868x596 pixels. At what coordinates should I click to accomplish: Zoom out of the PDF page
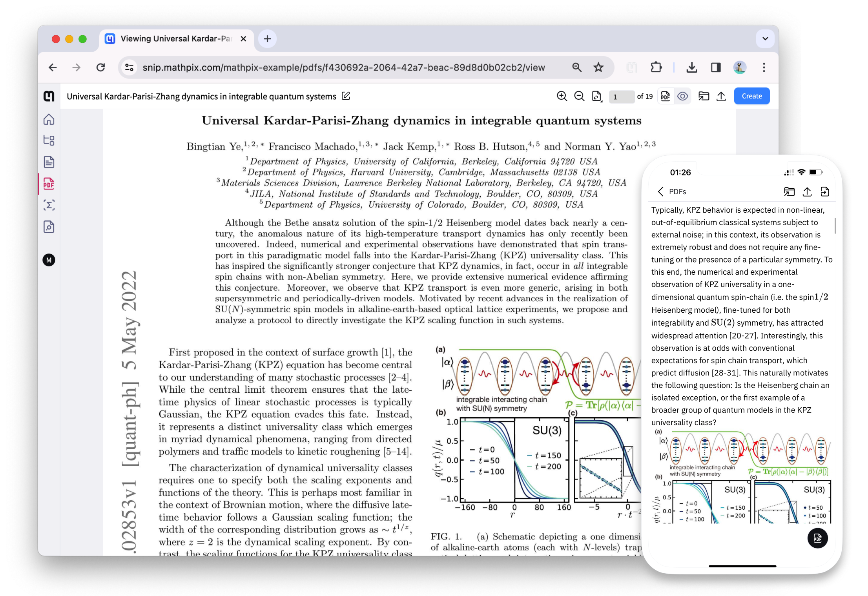pyautogui.click(x=580, y=96)
